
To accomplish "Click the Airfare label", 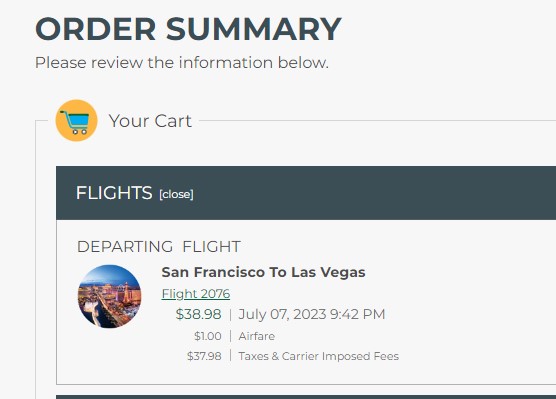I will (257, 336).
